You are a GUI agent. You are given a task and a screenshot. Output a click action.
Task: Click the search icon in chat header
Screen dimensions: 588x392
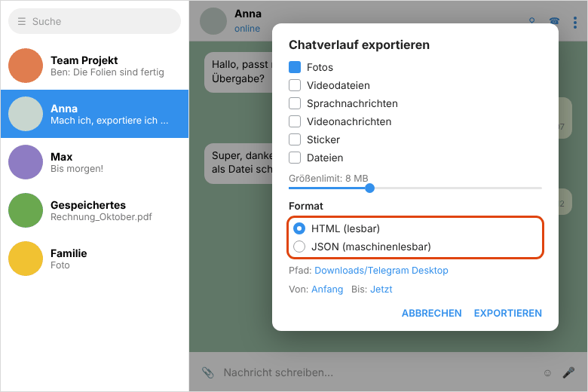pyautogui.click(x=531, y=21)
